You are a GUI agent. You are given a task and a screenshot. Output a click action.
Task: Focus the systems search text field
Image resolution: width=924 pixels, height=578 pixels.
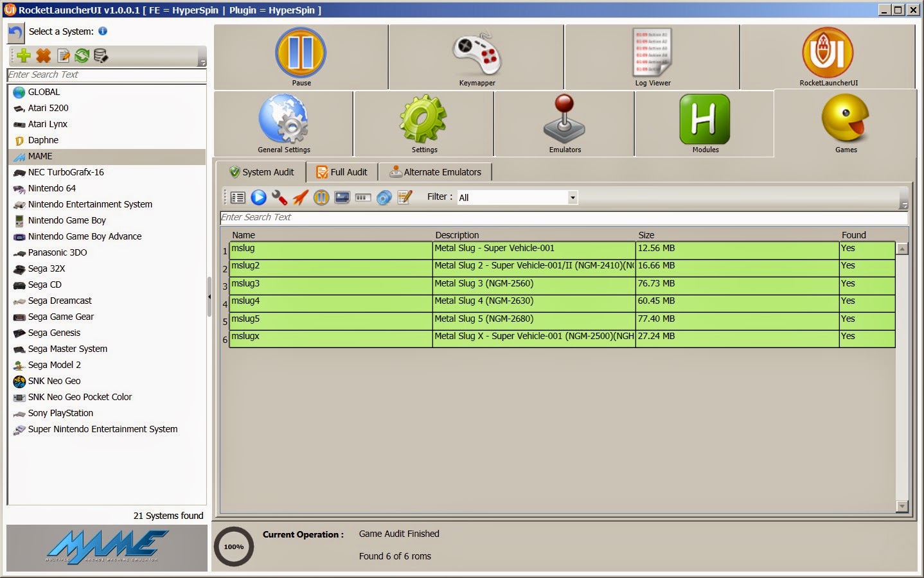pyautogui.click(x=107, y=75)
